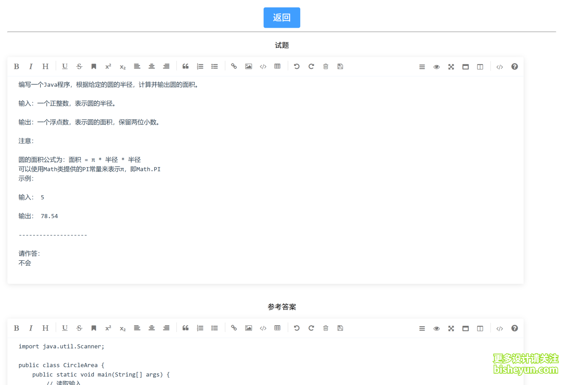Insert unordered list in 试题 editor
Image resolution: width=588 pixels, height=385 pixels.
click(215, 66)
